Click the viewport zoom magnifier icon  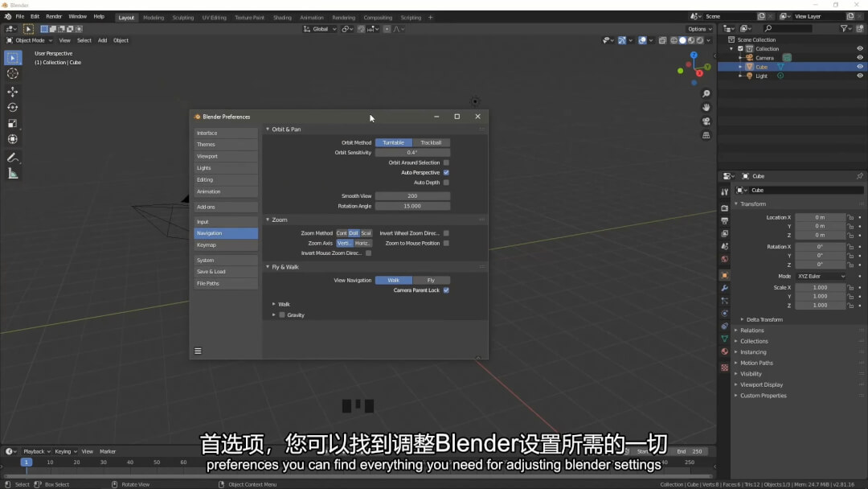coord(706,94)
